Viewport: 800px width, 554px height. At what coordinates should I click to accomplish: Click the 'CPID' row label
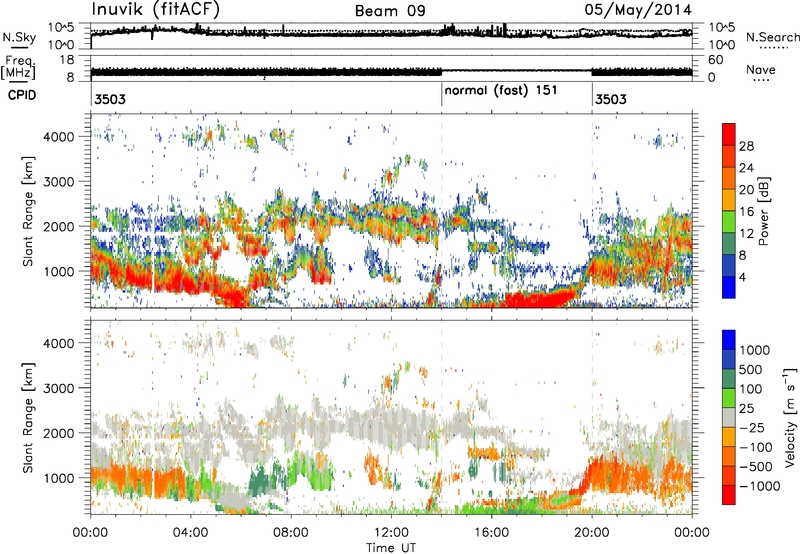tap(22, 95)
